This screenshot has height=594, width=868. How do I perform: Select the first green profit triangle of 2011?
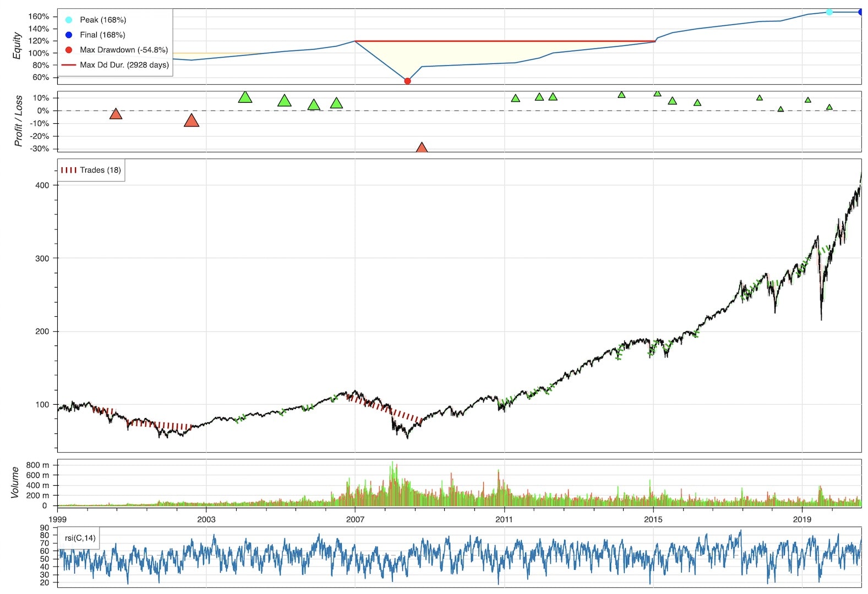pos(515,98)
